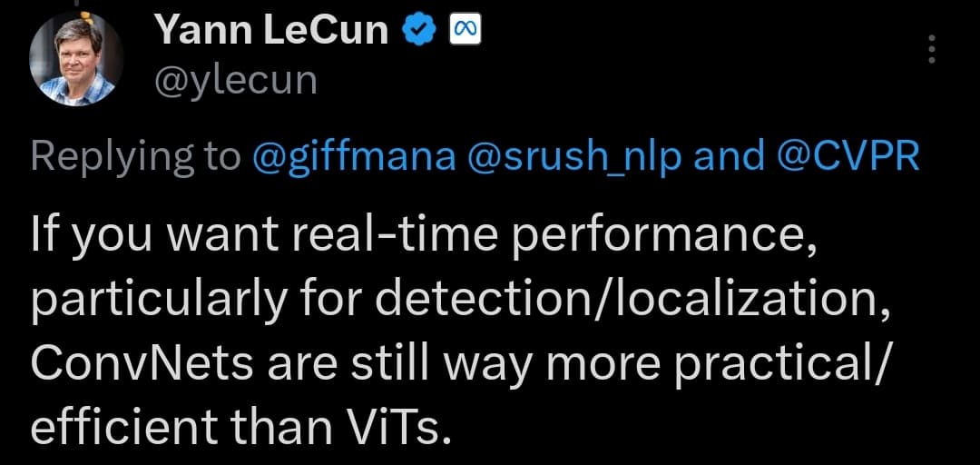
Task: Open the @srush_nlp mention
Action: 575,157
